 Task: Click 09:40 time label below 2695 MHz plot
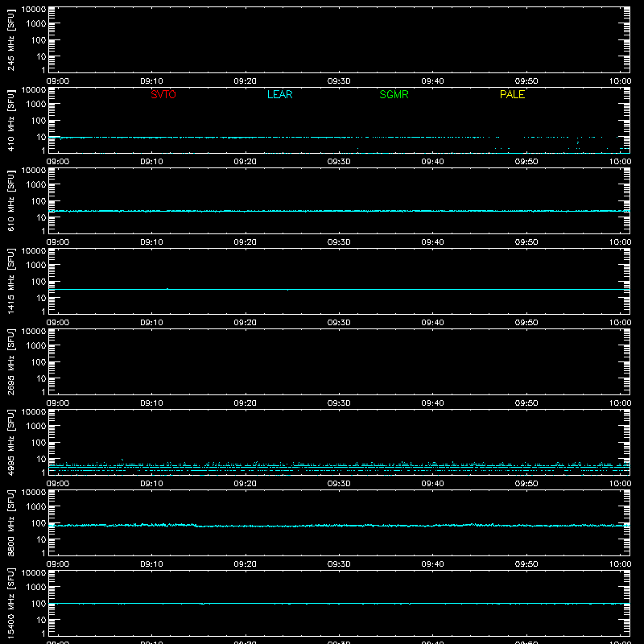coord(432,403)
